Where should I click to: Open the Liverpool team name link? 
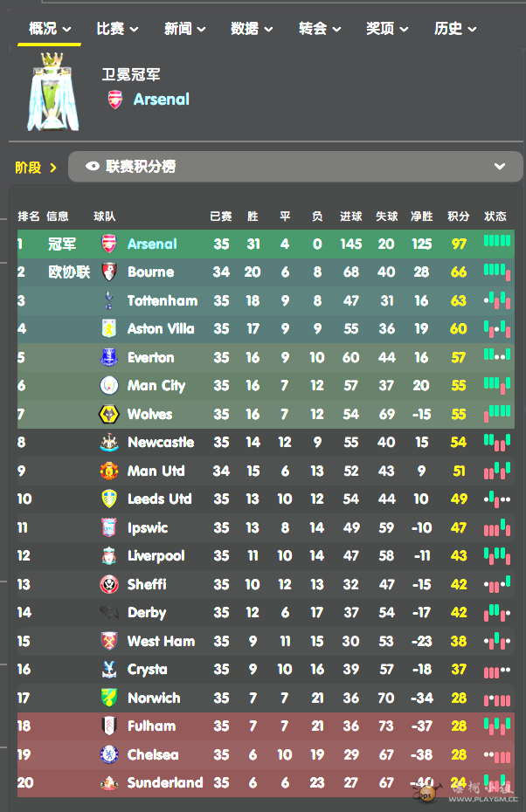(x=156, y=555)
